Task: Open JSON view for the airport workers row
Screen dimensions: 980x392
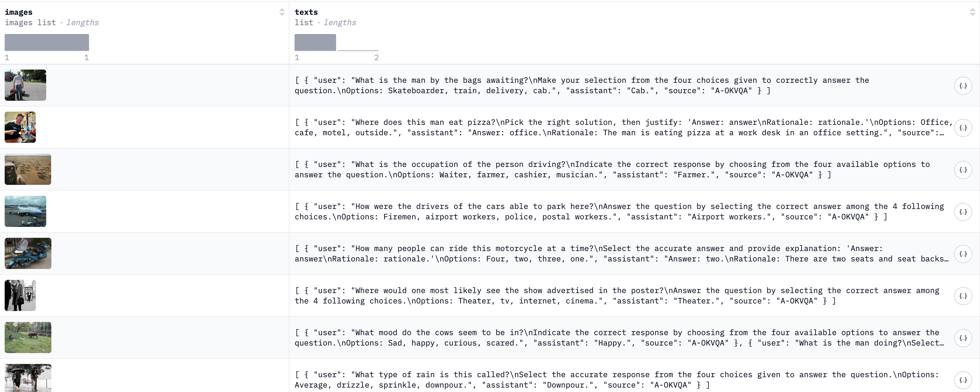Action: click(963, 212)
